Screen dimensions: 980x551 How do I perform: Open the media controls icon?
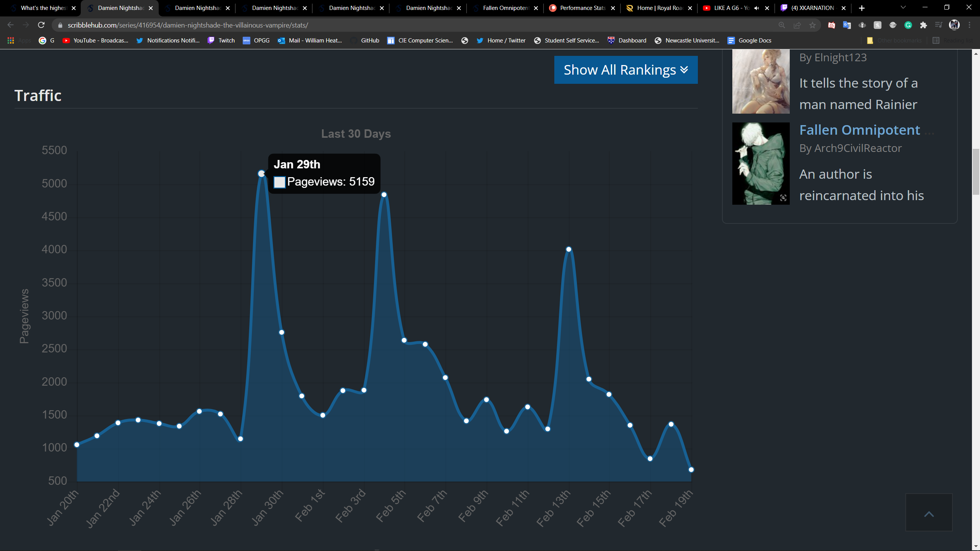939,25
